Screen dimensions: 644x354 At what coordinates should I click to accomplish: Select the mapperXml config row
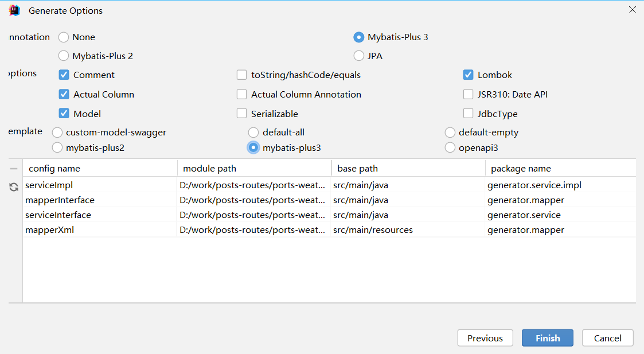pyautogui.click(x=329, y=230)
